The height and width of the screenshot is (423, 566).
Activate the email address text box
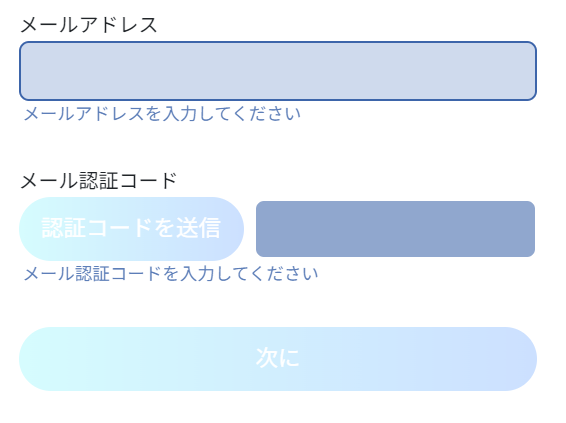tap(278, 71)
